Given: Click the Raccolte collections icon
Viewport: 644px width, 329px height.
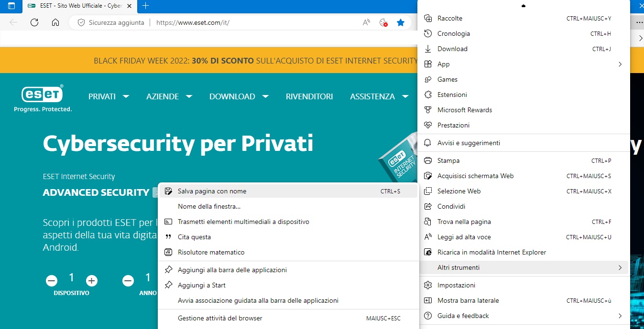Looking at the screenshot, I should click(428, 18).
